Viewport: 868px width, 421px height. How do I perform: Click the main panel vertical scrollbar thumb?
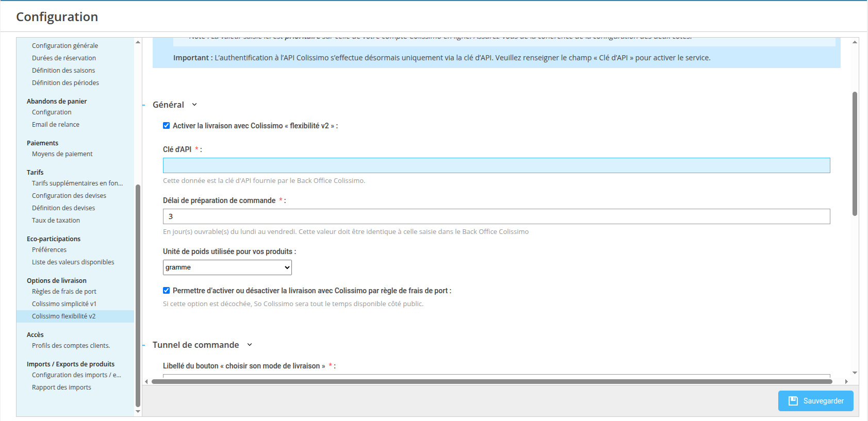(855, 154)
